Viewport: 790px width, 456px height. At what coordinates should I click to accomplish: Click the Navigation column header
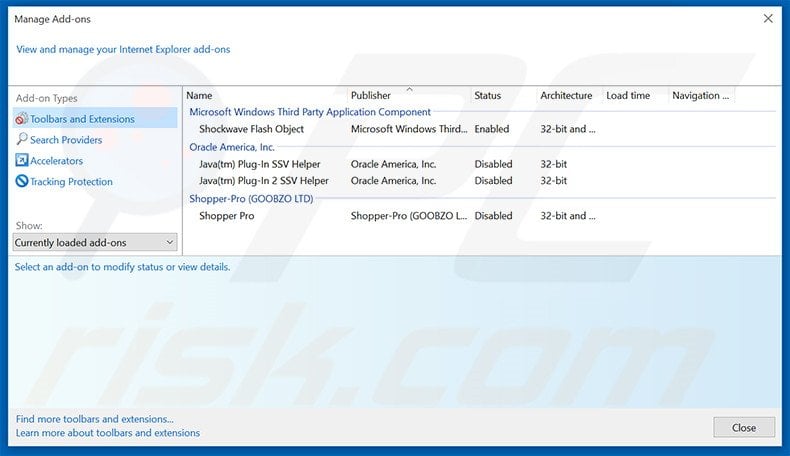(x=701, y=95)
